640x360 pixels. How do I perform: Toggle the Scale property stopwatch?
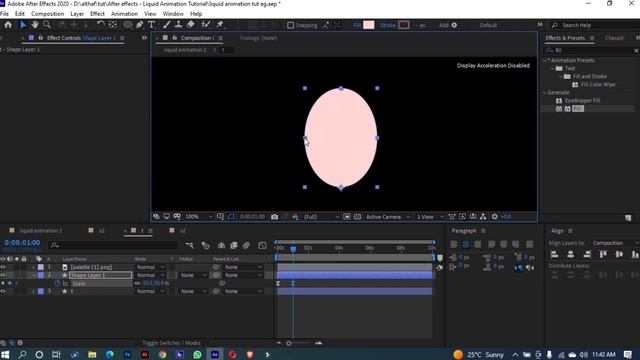click(58, 283)
